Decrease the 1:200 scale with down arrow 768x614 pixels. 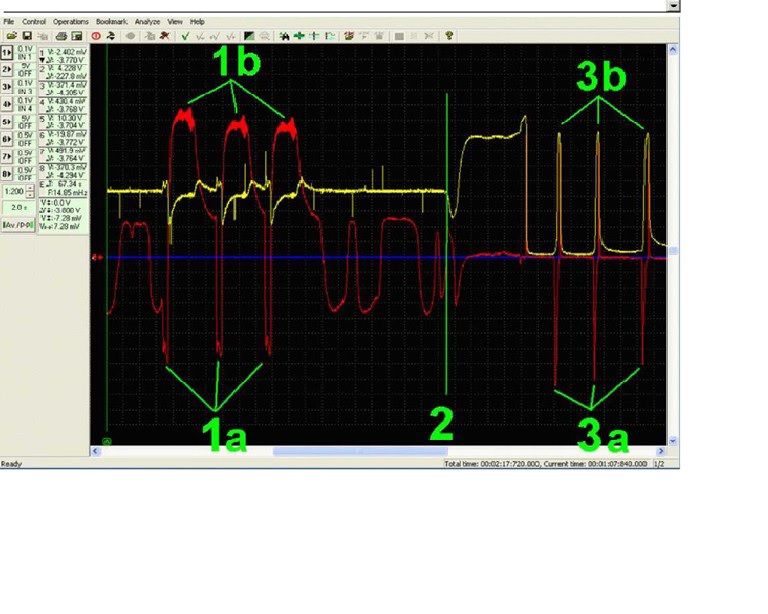tap(31, 194)
